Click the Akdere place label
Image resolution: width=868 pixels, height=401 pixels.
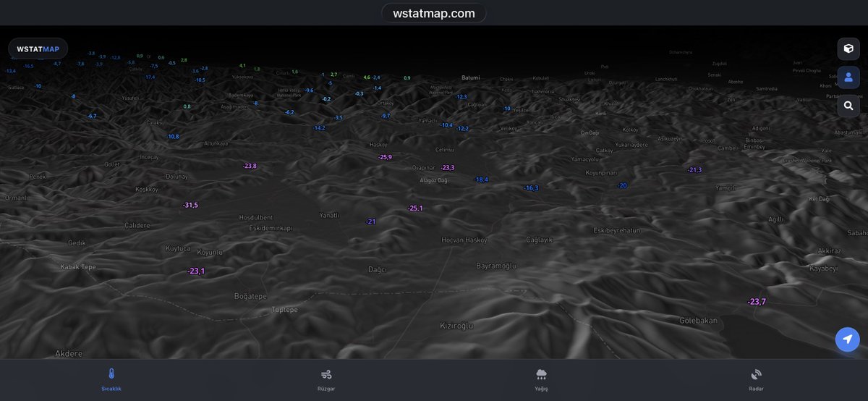(x=69, y=354)
